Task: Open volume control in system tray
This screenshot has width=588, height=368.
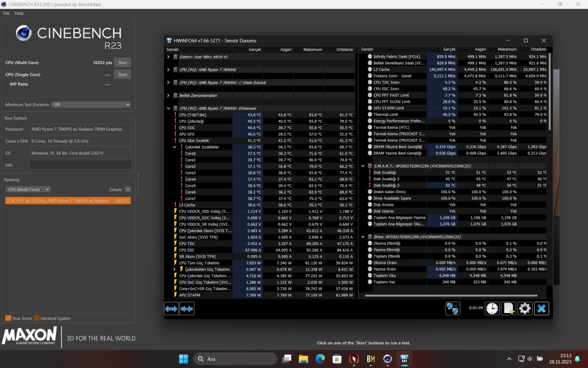Action: pos(530,359)
